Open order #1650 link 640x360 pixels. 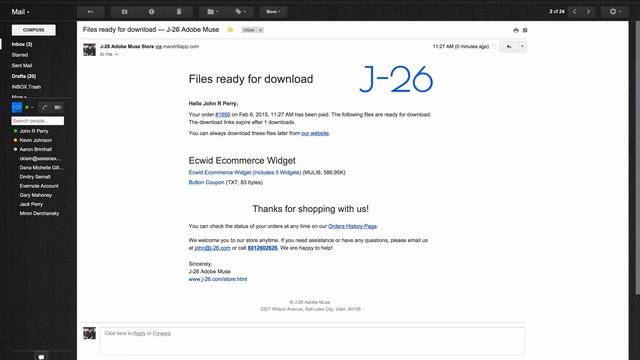pos(222,115)
